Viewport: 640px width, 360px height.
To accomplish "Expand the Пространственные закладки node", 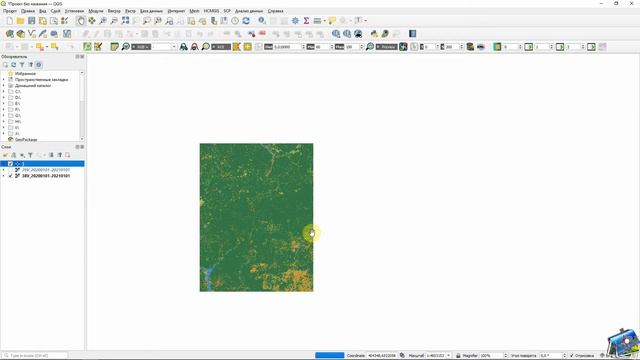I will [4, 80].
